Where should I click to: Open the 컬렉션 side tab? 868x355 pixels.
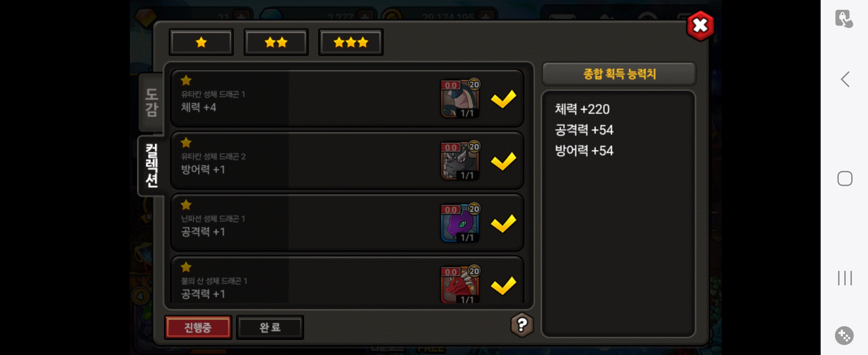(x=151, y=166)
